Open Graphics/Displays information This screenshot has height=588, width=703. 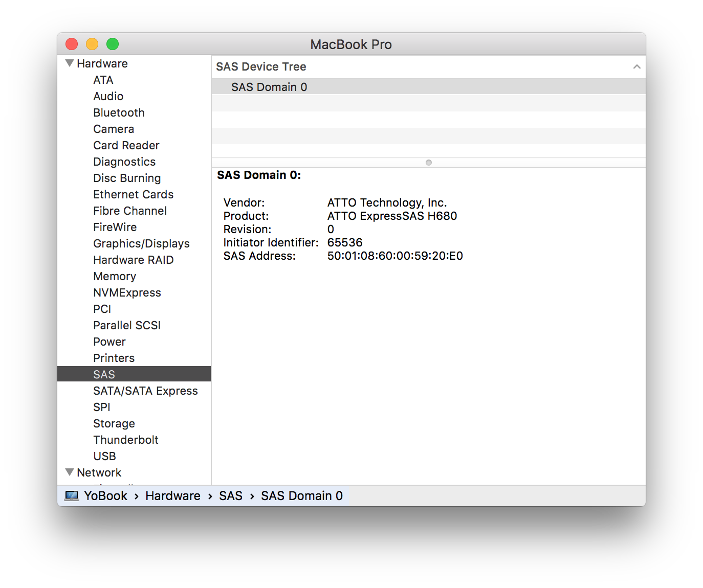pyautogui.click(x=141, y=244)
